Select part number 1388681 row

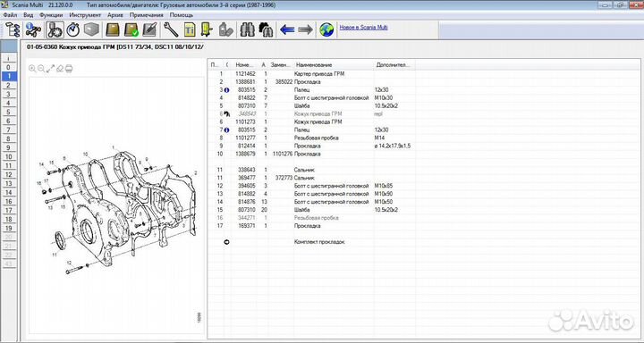(x=312, y=82)
